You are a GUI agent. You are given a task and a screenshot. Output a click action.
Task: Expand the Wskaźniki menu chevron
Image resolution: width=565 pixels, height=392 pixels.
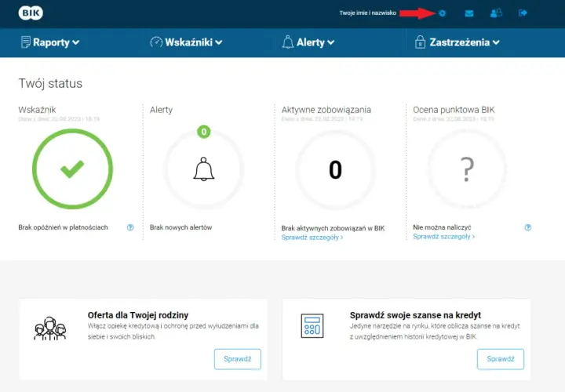point(219,42)
